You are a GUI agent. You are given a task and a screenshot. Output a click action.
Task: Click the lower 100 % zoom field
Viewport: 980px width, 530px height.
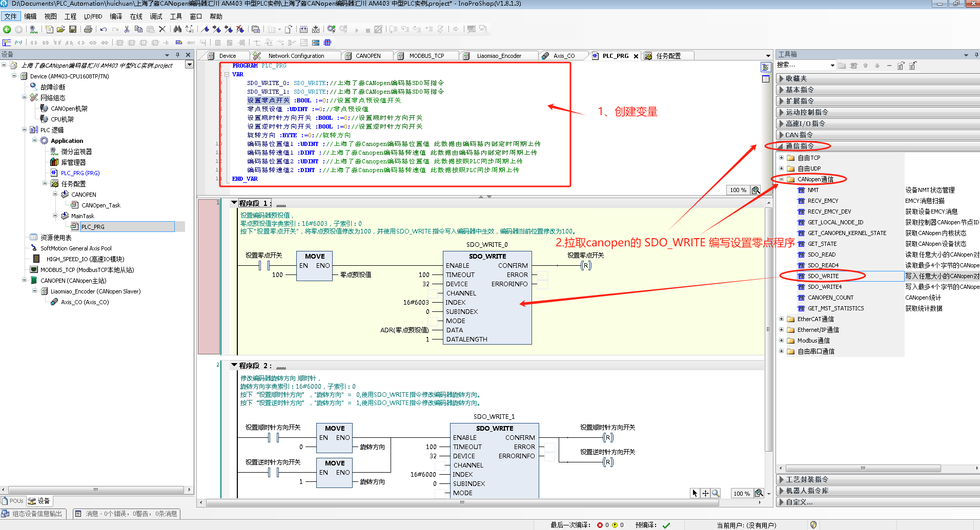(x=741, y=493)
